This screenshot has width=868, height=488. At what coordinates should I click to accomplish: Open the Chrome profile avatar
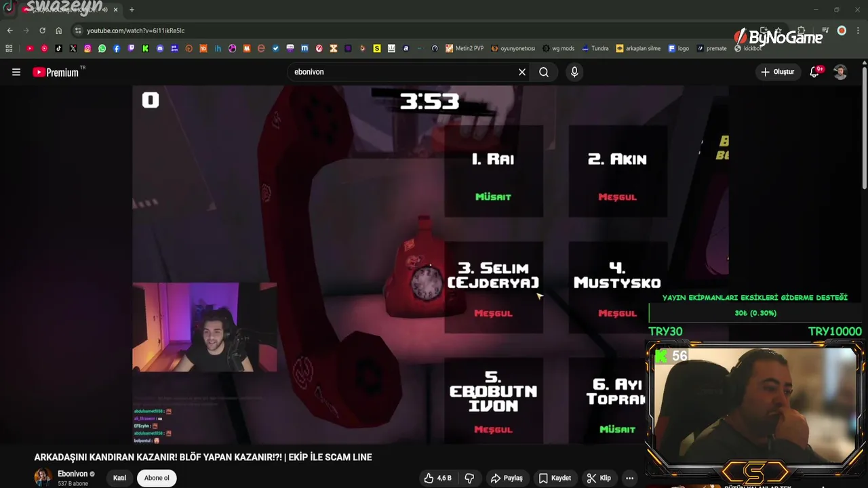pos(842,30)
